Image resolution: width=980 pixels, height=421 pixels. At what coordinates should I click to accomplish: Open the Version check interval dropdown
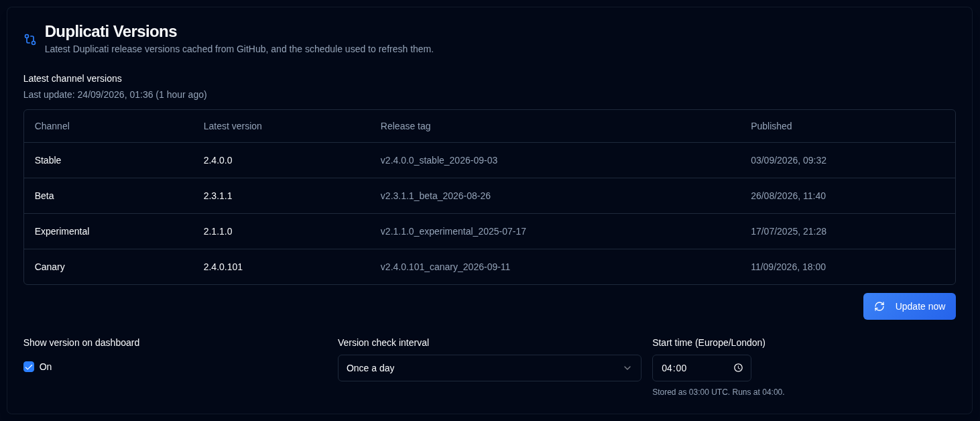click(489, 368)
